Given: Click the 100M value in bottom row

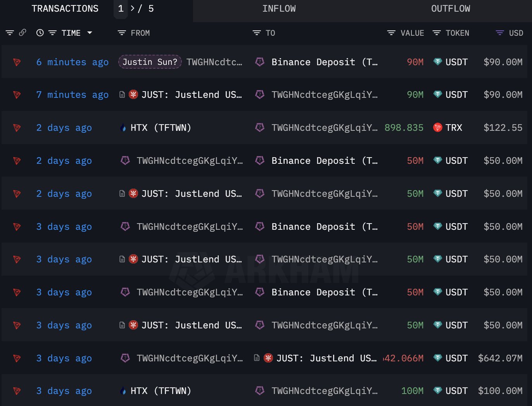Looking at the screenshot, I should click(x=412, y=391).
